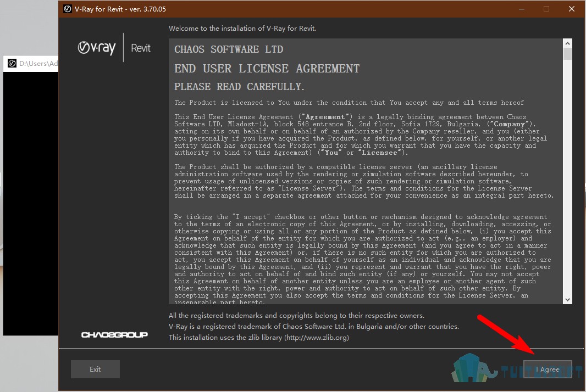The width and height of the screenshot is (586, 392).
Task: Click the Welcome to the installation text
Action: point(242,29)
